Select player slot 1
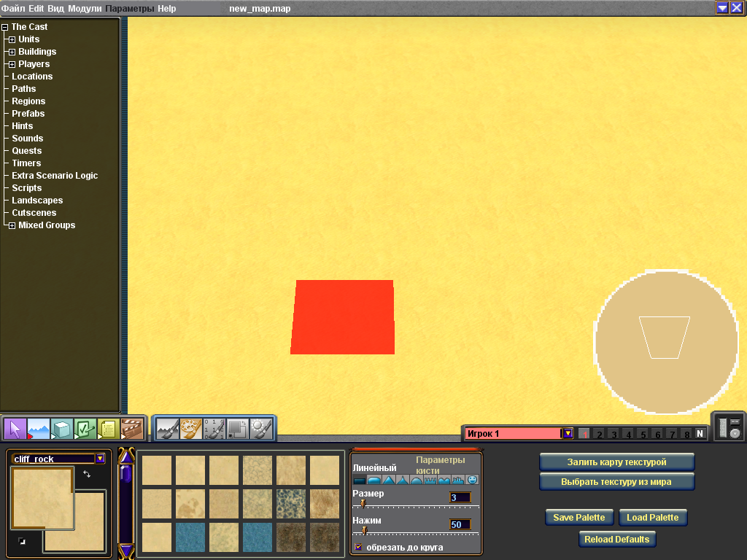 (584, 434)
